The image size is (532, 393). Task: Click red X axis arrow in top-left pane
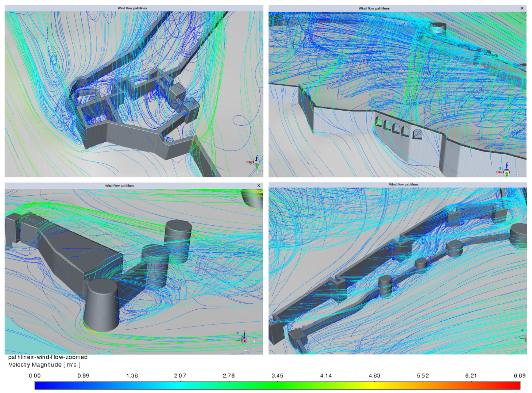[250, 162]
